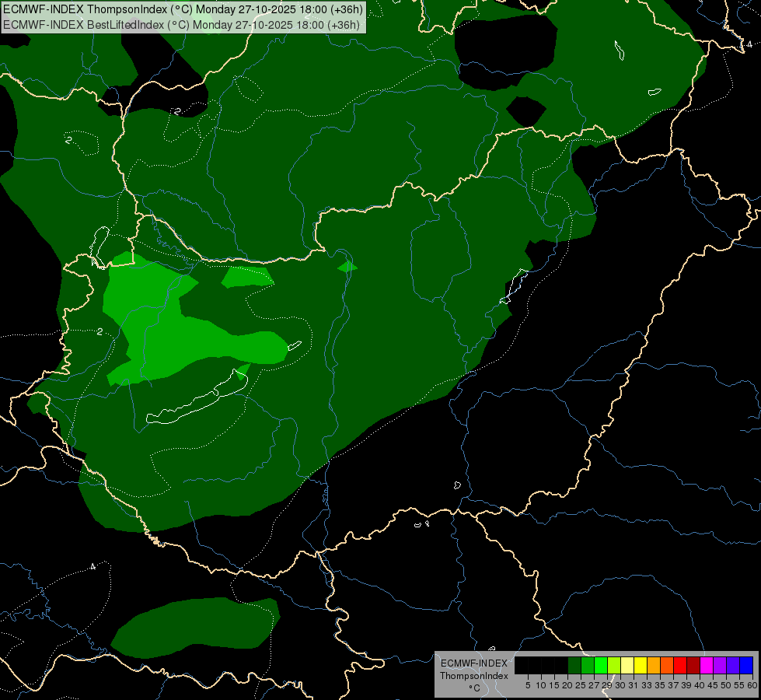Select the pure yellow 31–33 legend swatch
This screenshot has height=700, width=761.
(641, 665)
